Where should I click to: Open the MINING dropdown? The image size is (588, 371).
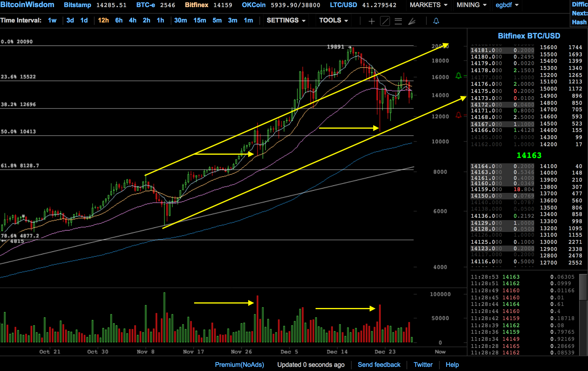[x=471, y=5]
